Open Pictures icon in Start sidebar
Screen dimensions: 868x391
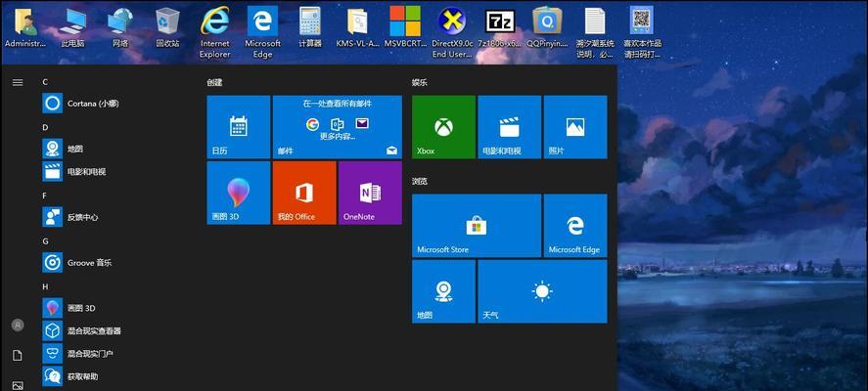(x=18, y=385)
